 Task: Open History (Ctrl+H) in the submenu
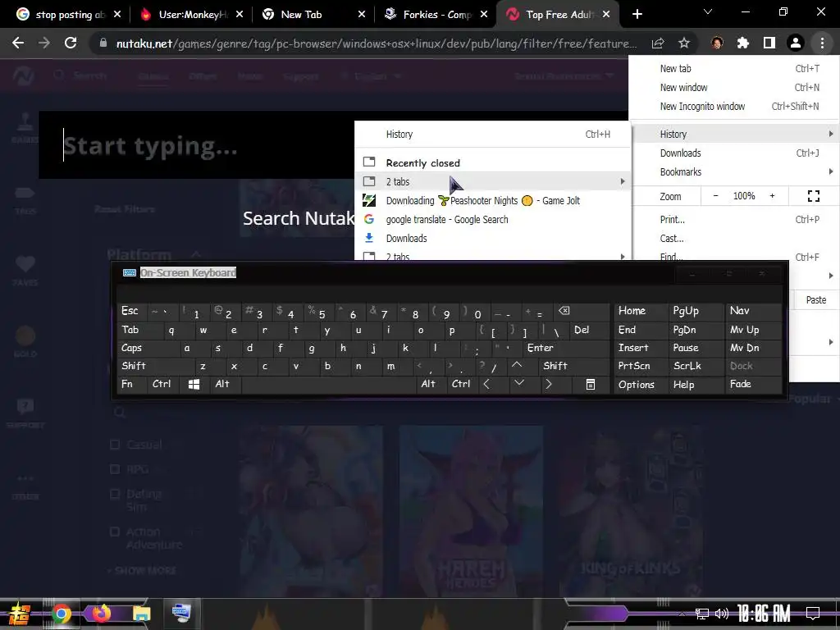[x=493, y=134]
